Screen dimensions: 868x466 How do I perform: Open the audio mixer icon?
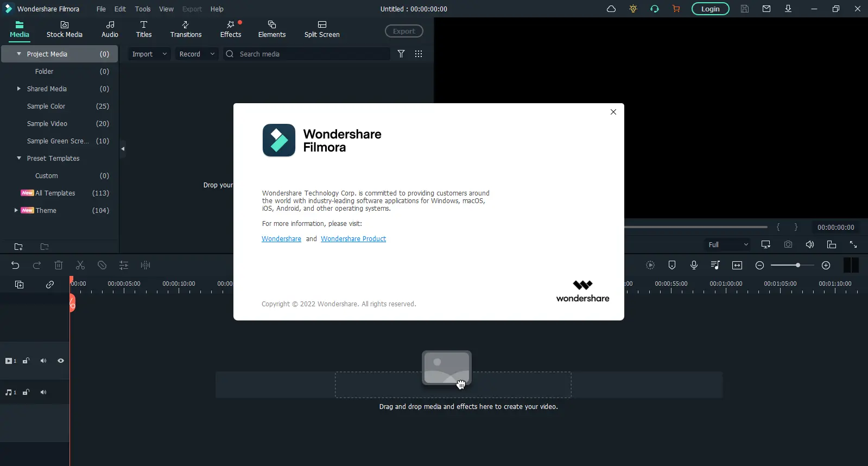(715, 265)
